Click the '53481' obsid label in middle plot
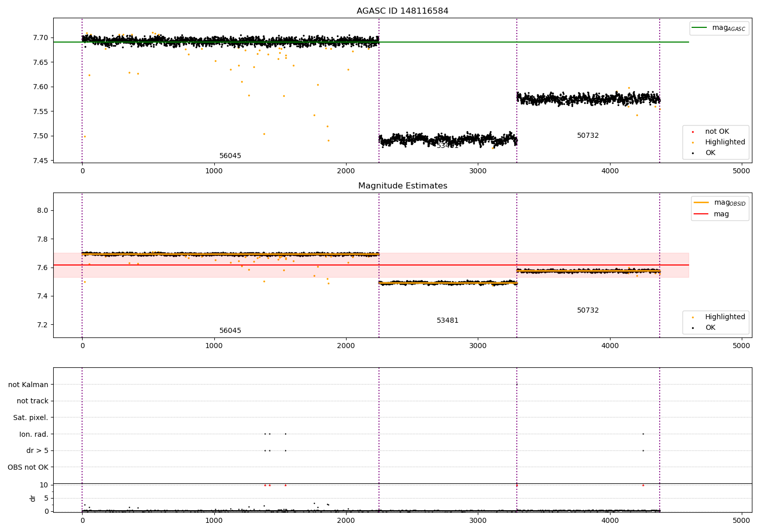Screen dimensions: 760x532 coord(447,321)
